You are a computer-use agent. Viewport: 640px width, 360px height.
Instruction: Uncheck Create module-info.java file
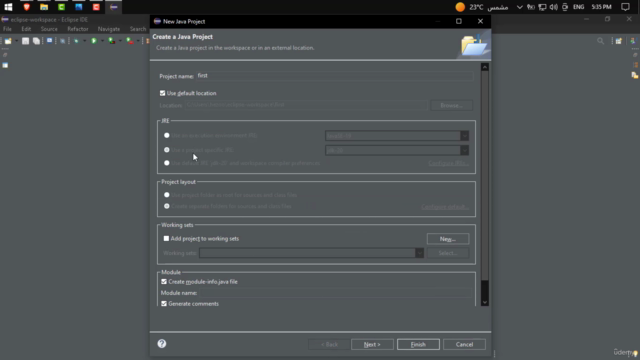pos(164,282)
